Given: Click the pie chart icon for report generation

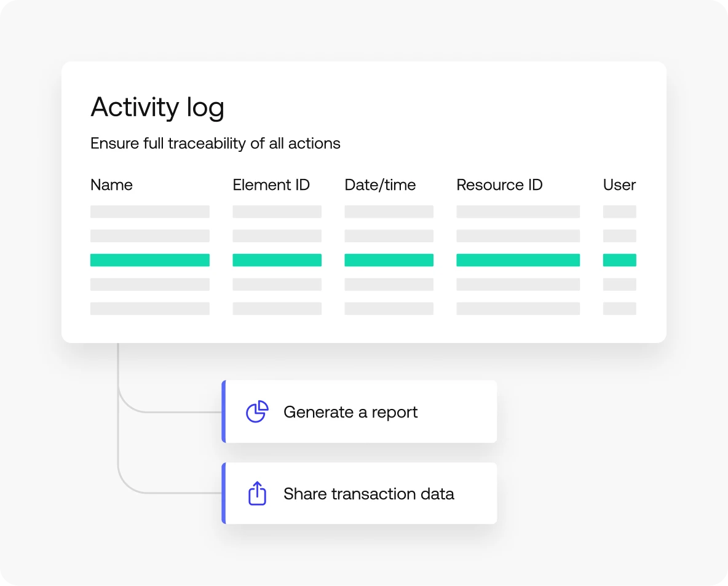Looking at the screenshot, I should coord(257,411).
